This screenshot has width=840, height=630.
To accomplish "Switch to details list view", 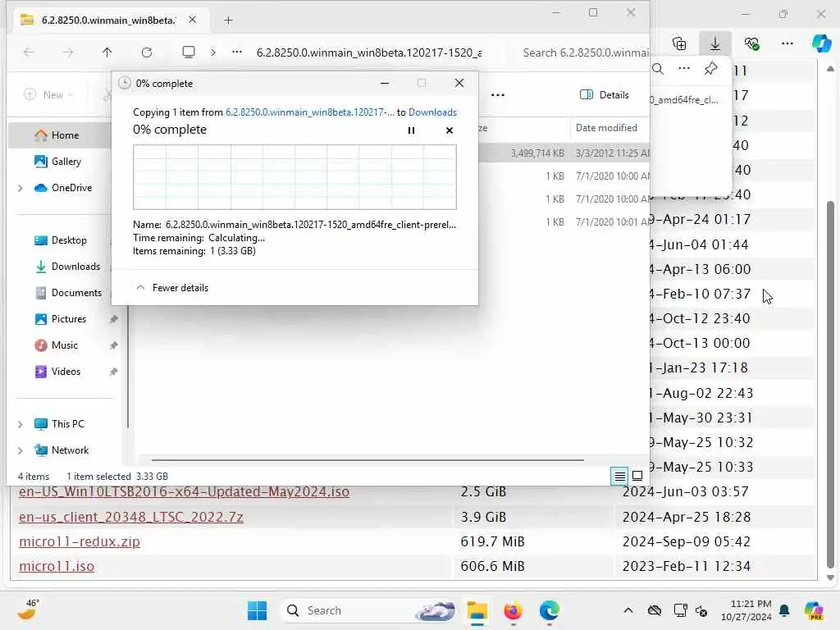I will coord(619,476).
